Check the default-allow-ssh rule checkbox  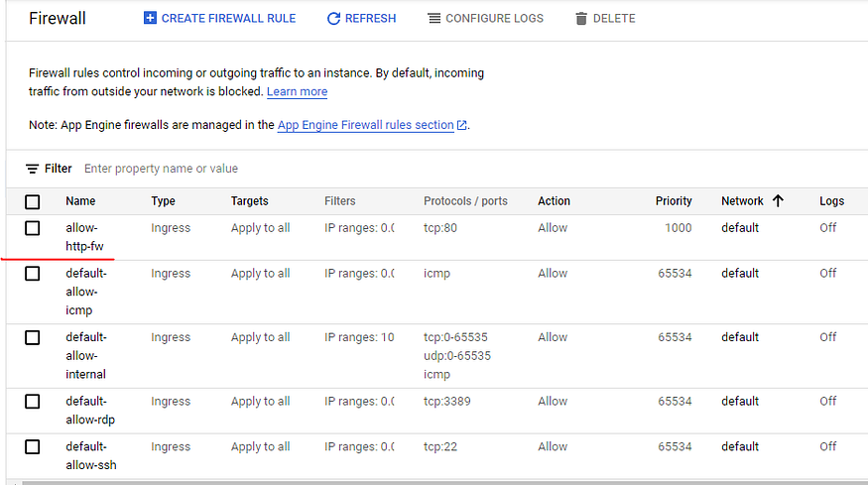(x=33, y=446)
